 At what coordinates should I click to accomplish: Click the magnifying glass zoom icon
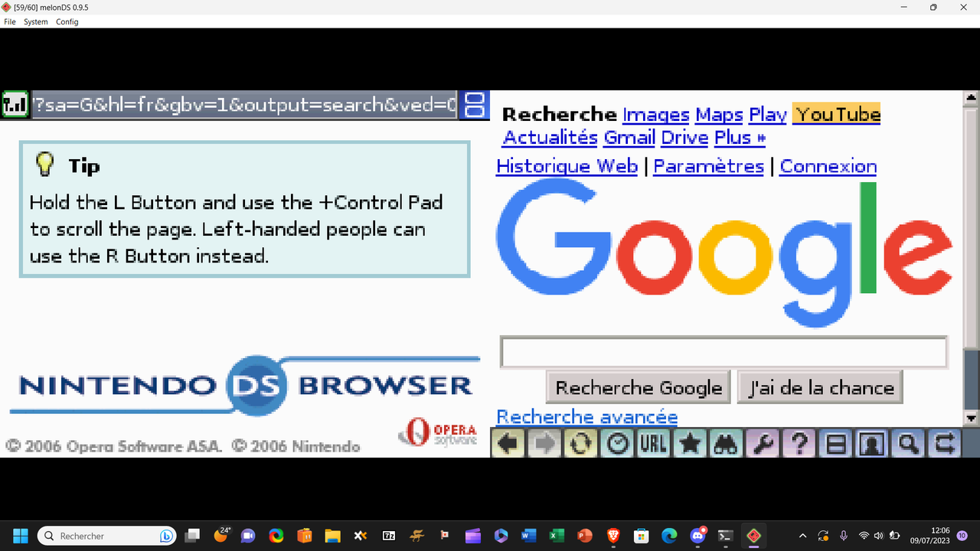909,443
